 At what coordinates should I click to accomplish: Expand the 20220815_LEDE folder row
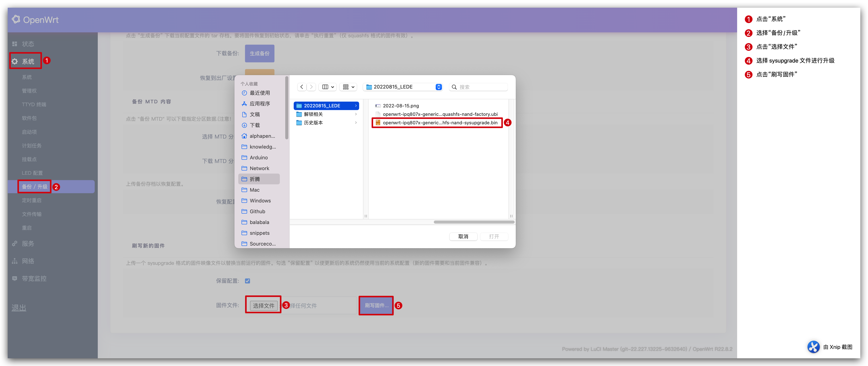tap(326, 106)
